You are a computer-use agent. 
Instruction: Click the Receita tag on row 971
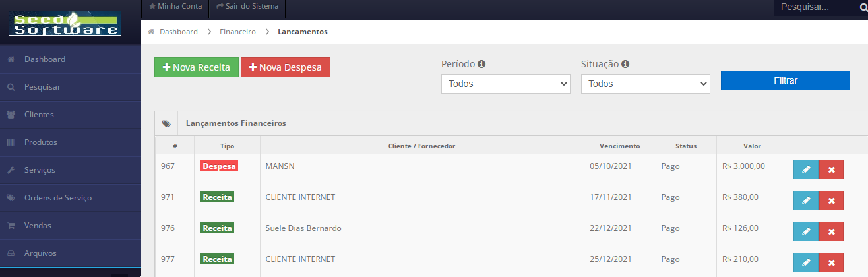(x=217, y=197)
